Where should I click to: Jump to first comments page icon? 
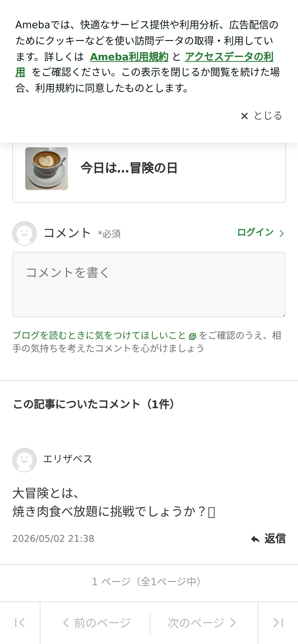pyautogui.click(x=20, y=623)
